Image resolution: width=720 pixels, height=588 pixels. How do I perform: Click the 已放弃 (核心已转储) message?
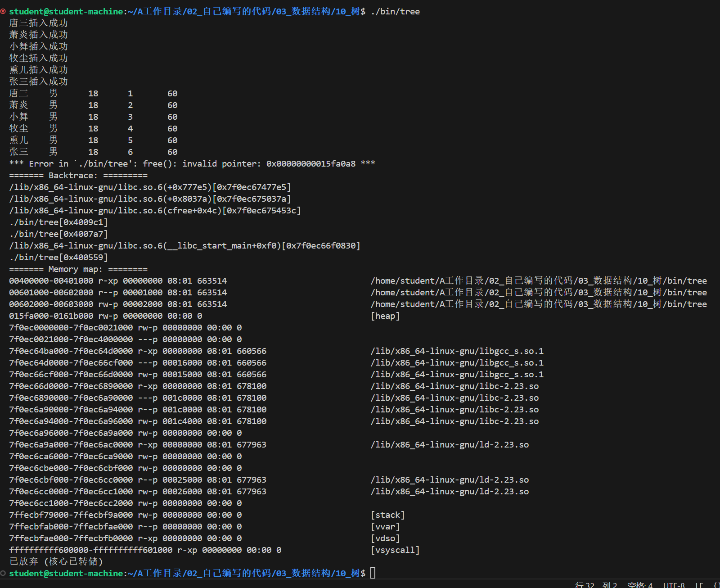tap(56, 561)
